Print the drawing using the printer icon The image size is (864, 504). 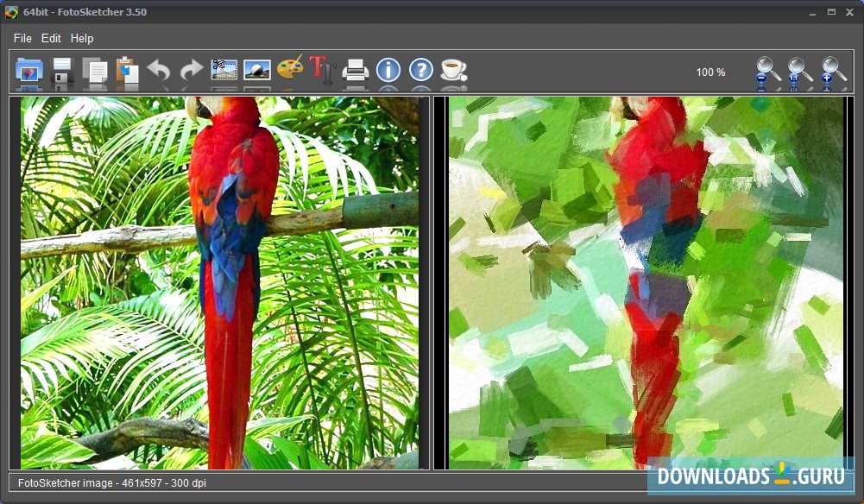pyautogui.click(x=356, y=70)
